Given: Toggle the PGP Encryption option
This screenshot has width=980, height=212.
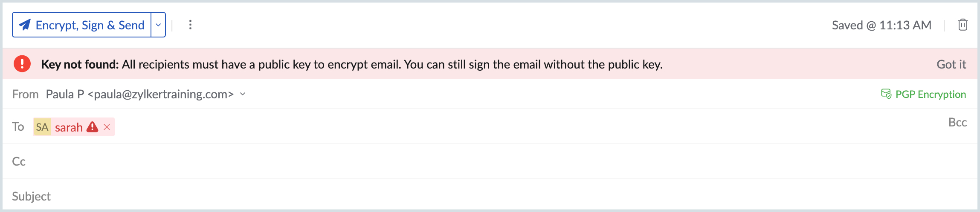Looking at the screenshot, I should (930, 94).
